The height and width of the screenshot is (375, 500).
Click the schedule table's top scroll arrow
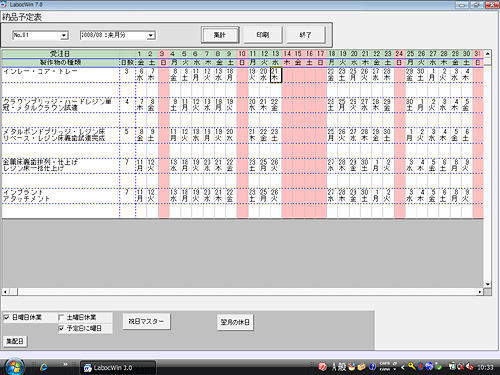[487, 53]
